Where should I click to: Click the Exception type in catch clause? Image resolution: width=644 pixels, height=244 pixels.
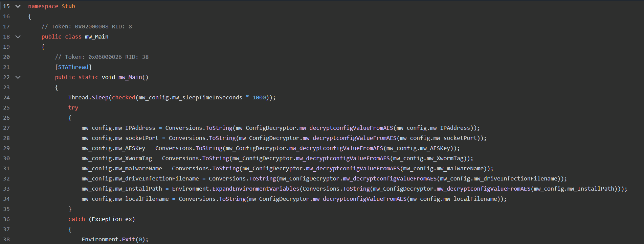point(107,219)
